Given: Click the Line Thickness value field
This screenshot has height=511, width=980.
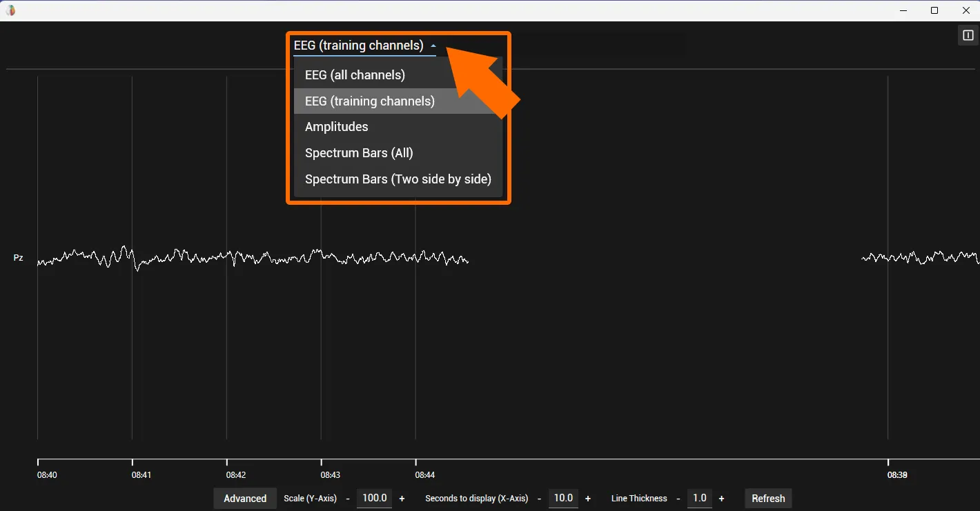Looking at the screenshot, I should pos(700,498).
